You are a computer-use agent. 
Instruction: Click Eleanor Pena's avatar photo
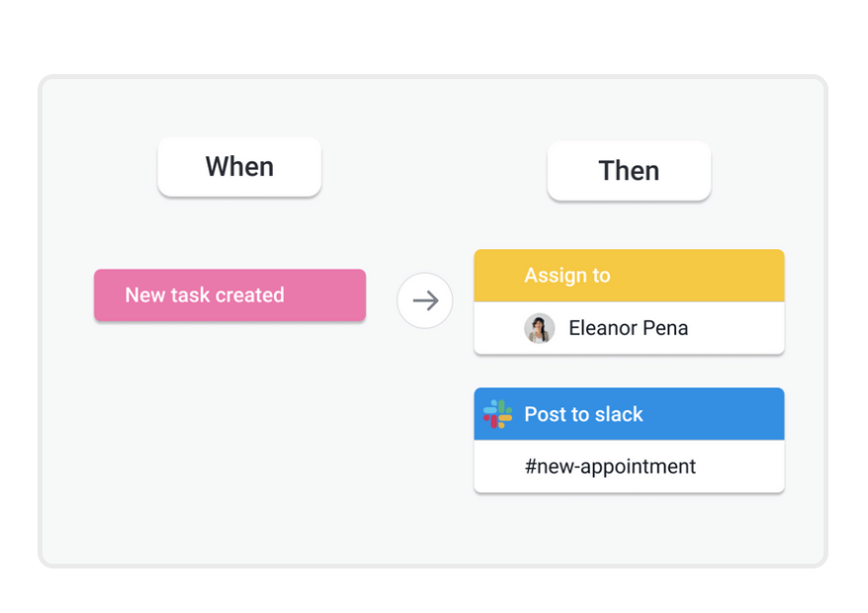(x=540, y=328)
